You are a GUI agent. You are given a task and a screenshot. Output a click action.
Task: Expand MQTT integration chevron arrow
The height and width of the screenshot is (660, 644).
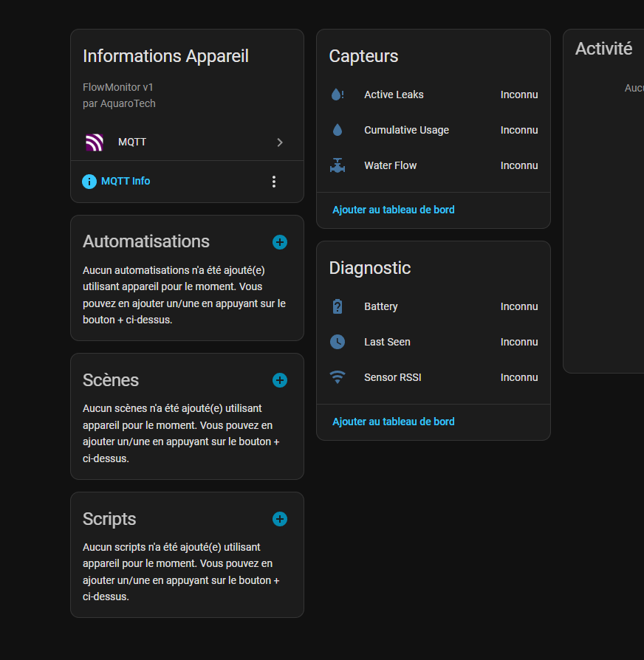[280, 142]
